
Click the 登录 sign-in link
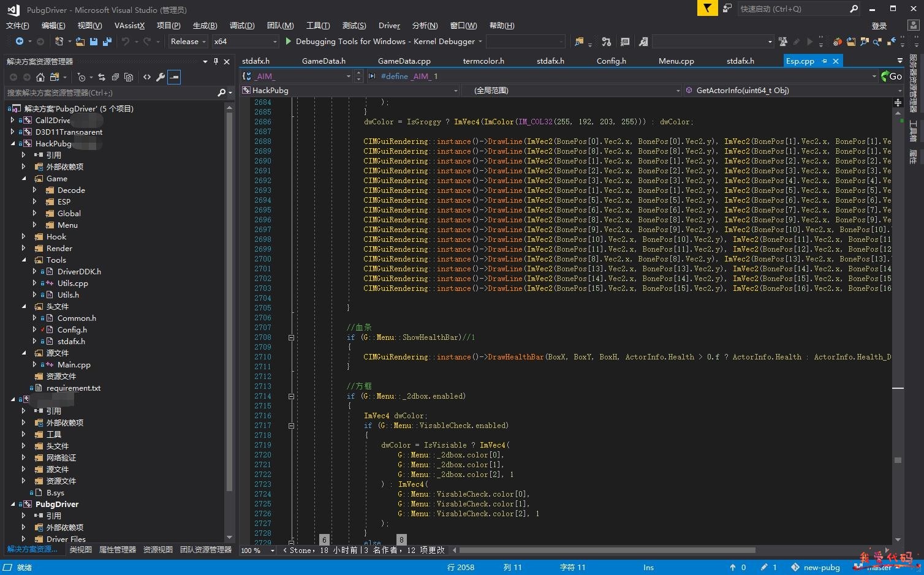(879, 25)
